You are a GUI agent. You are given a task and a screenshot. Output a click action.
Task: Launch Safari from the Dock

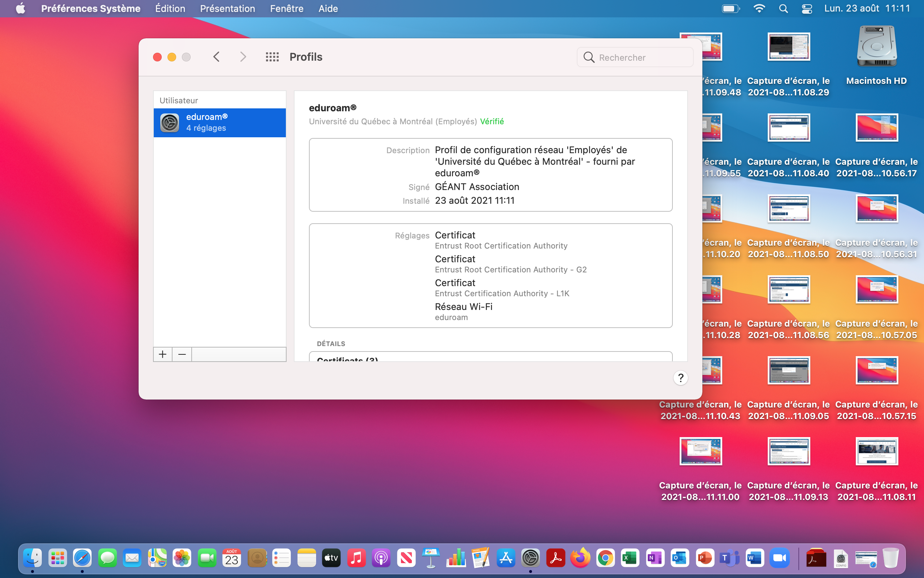82,558
